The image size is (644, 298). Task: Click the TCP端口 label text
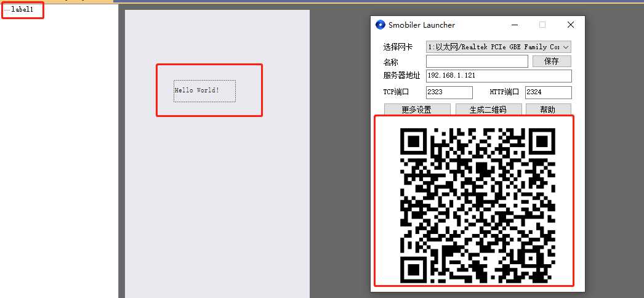(396, 92)
